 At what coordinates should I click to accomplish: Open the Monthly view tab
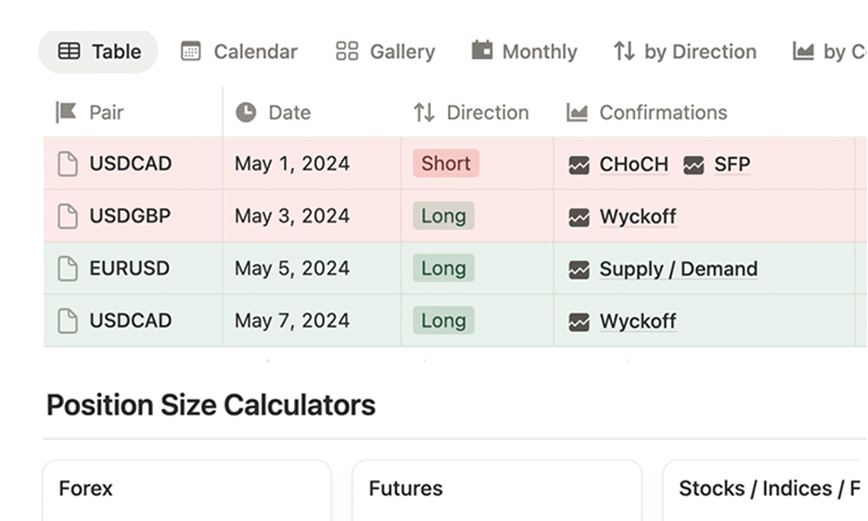(524, 52)
